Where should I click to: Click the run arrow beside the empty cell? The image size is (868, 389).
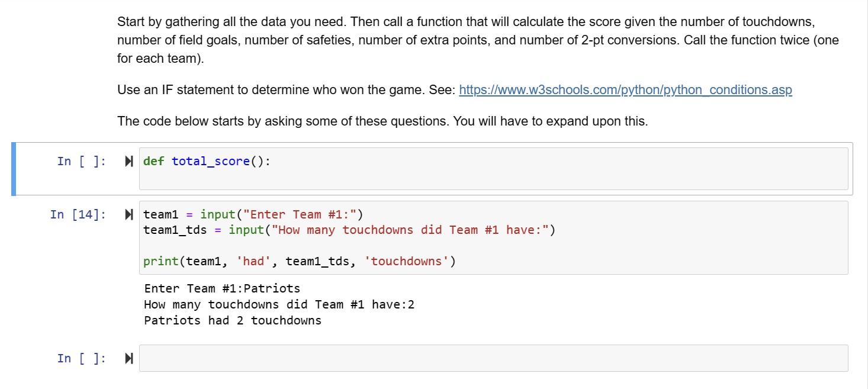coord(128,358)
